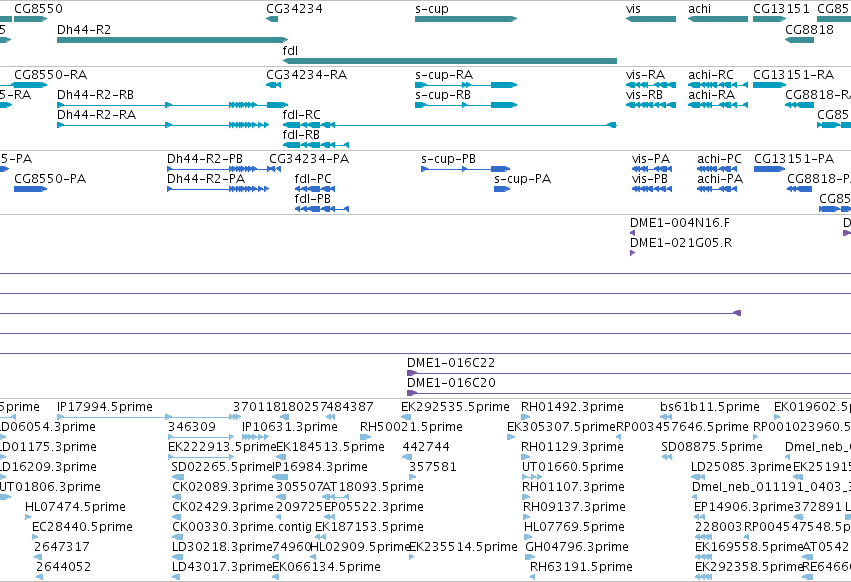This screenshot has height=582, width=851.
Task: Open the achi-PA protein label
Action: [x=720, y=179]
